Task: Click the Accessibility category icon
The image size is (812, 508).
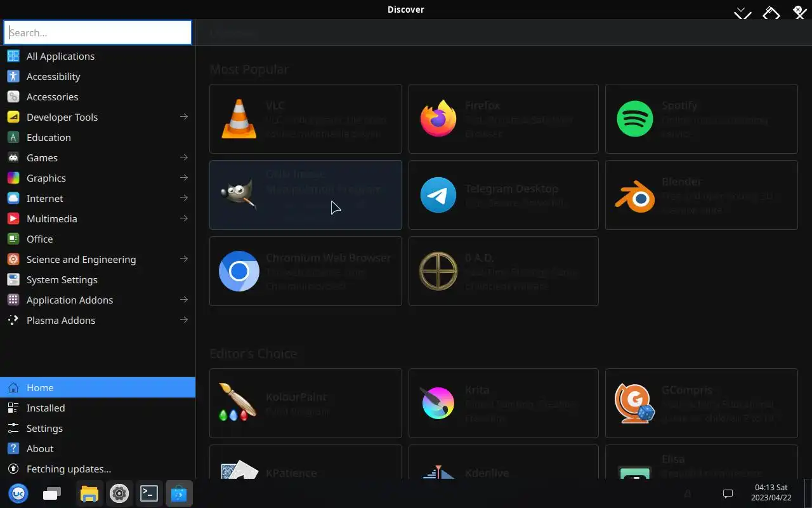Action: point(13,76)
